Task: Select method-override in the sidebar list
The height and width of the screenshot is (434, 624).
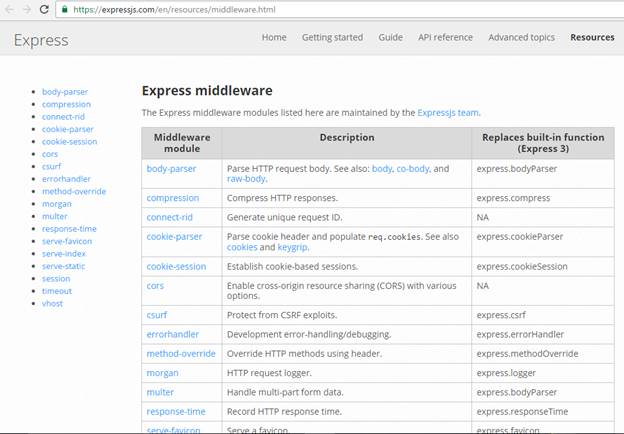Action: (74, 191)
